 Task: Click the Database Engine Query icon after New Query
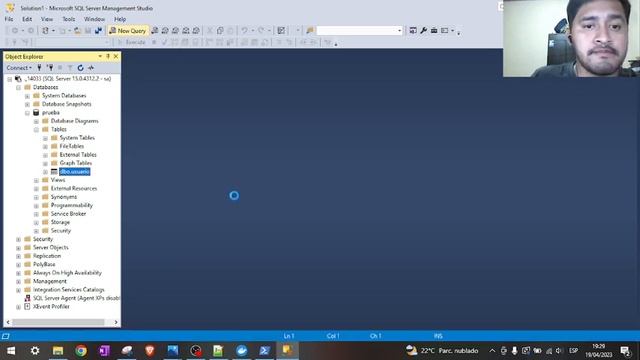[x=154, y=31]
